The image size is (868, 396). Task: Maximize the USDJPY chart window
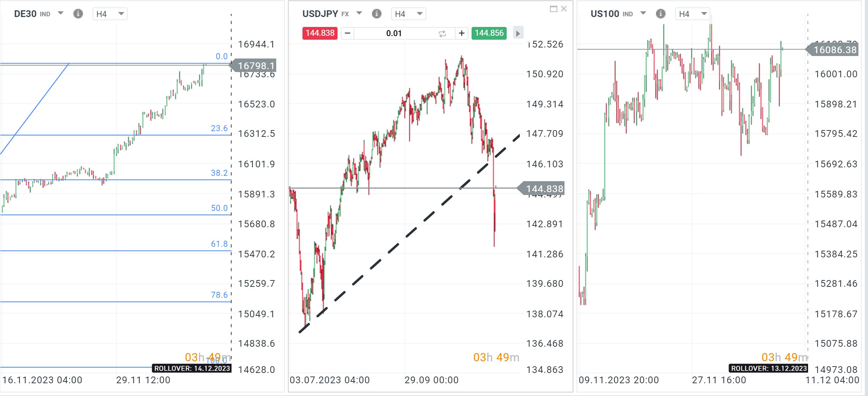point(553,9)
